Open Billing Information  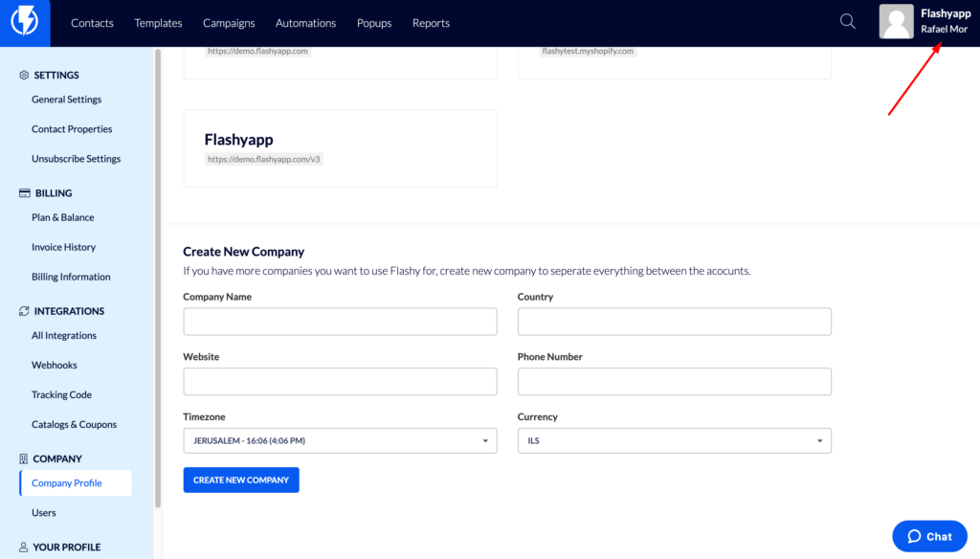(71, 277)
